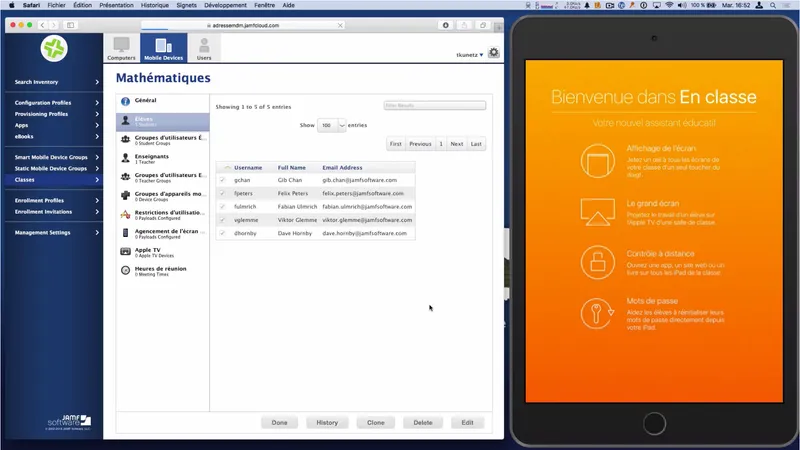
Task: Open the Apple TV icon
Action: pyautogui.click(x=126, y=252)
